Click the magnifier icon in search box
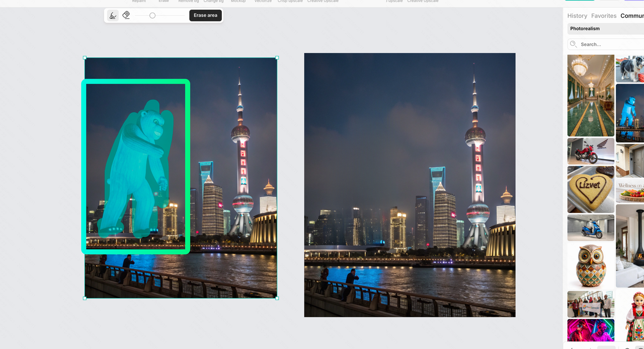 [574, 44]
